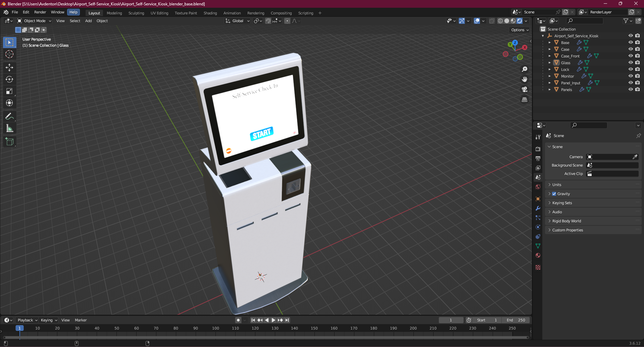The image size is (644, 347).
Task: Uncheck the Gravity checkbox
Action: tap(554, 194)
